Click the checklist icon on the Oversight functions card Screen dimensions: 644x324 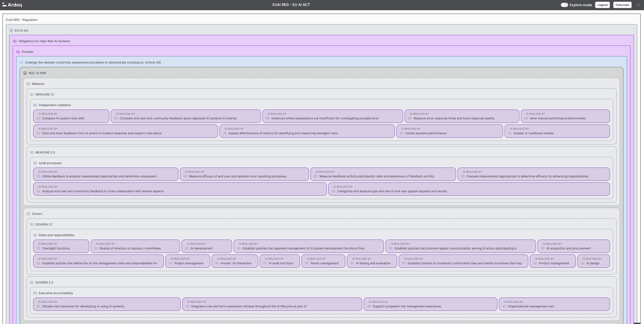point(39,248)
